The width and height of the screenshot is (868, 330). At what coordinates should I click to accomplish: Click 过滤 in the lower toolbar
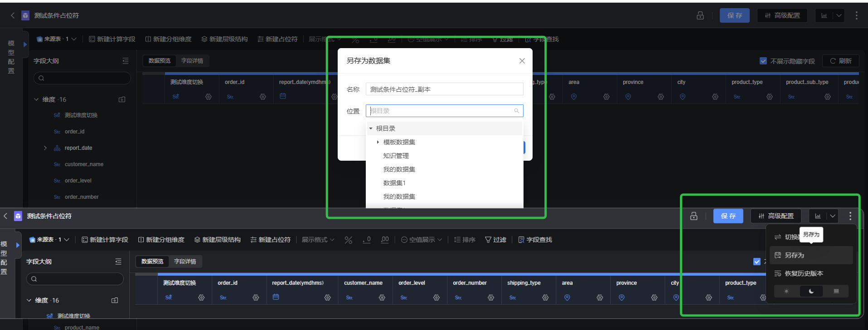pyautogui.click(x=495, y=240)
